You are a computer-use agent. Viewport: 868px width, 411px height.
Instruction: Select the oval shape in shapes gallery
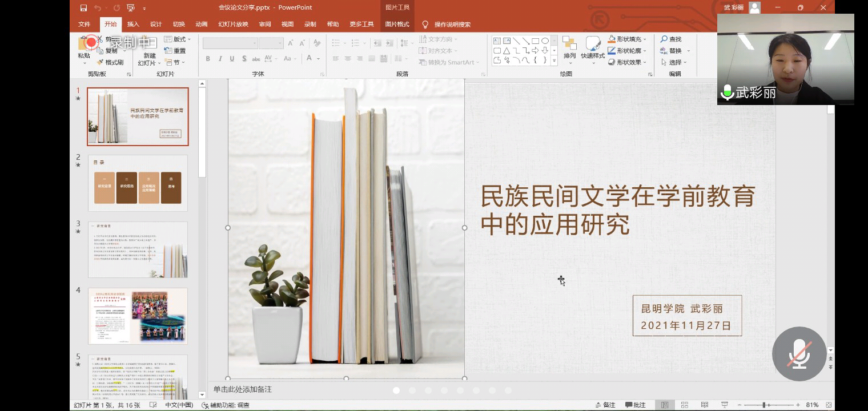[545, 41]
